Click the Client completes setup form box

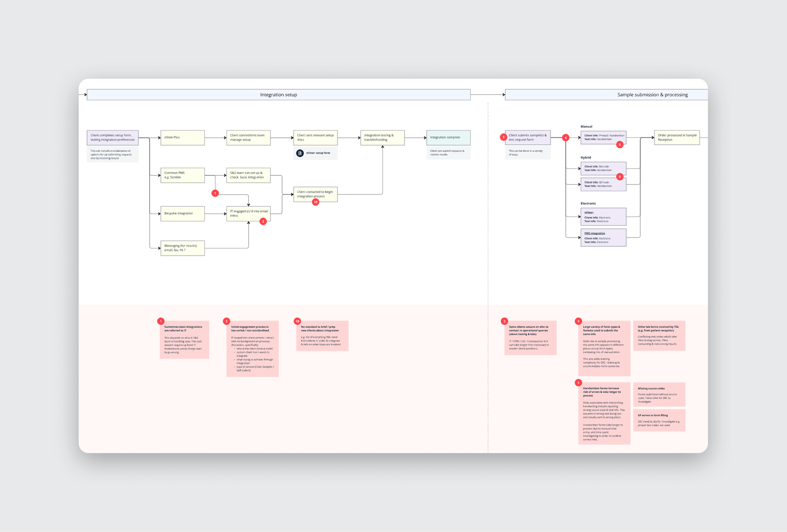click(x=113, y=138)
